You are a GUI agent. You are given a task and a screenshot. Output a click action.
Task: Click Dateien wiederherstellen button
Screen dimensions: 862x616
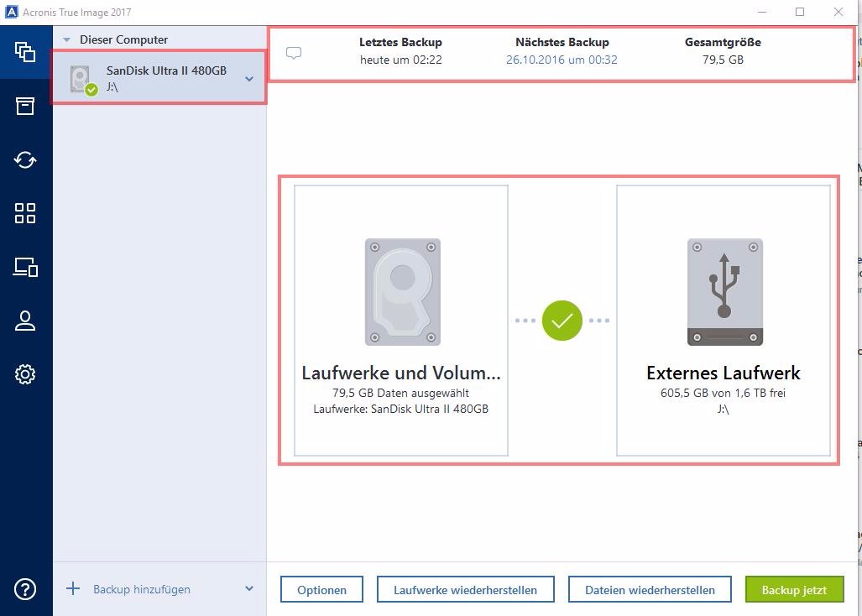(x=650, y=590)
